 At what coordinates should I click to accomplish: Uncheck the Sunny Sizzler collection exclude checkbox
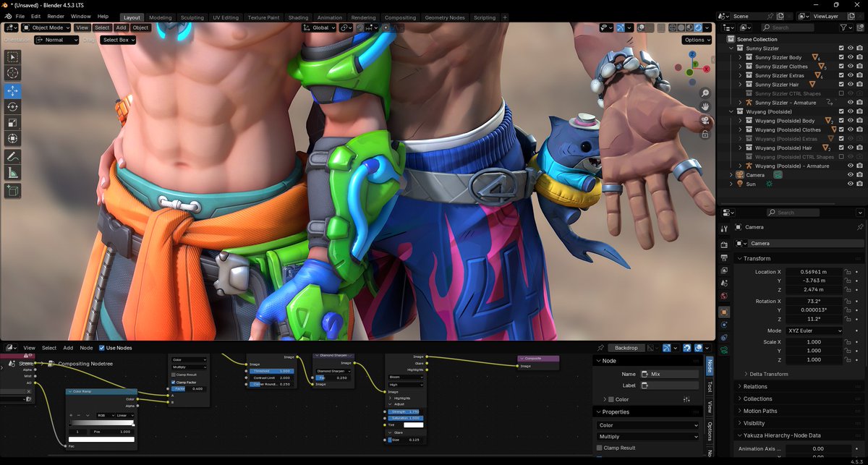click(841, 48)
